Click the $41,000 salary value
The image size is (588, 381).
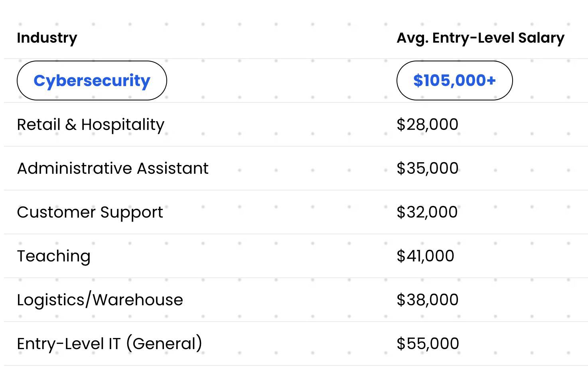coord(425,256)
